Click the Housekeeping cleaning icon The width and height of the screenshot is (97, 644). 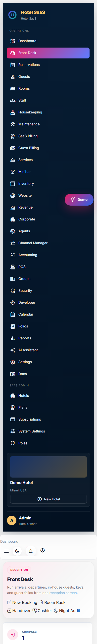(13, 112)
